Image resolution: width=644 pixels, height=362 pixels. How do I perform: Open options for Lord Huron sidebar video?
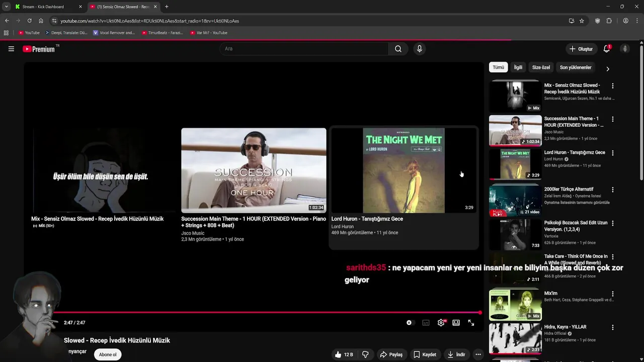pos(612,153)
